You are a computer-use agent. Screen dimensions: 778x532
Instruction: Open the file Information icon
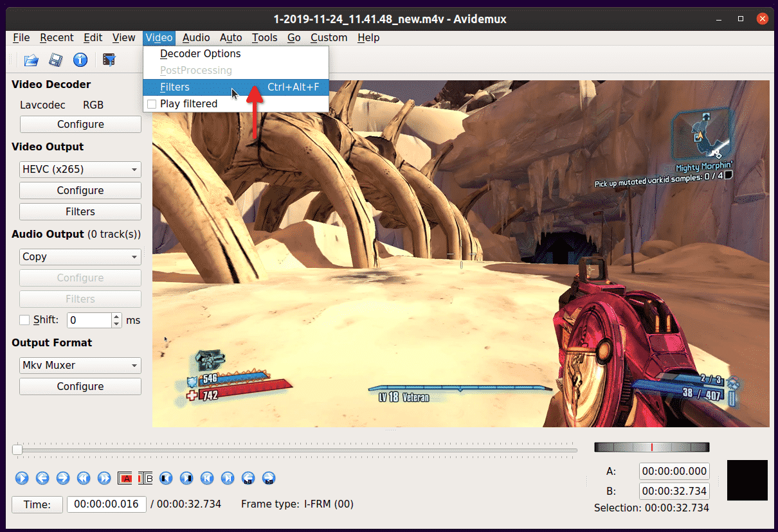(x=80, y=60)
